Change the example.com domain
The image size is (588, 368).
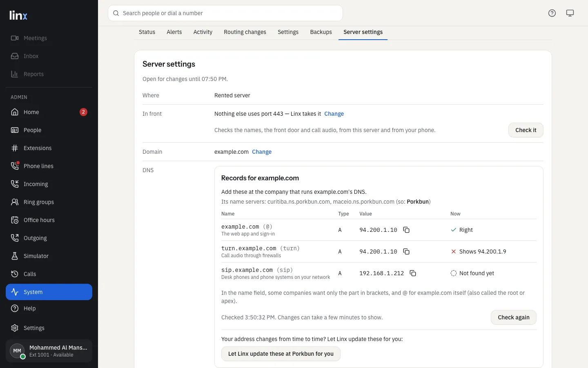coord(262,152)
